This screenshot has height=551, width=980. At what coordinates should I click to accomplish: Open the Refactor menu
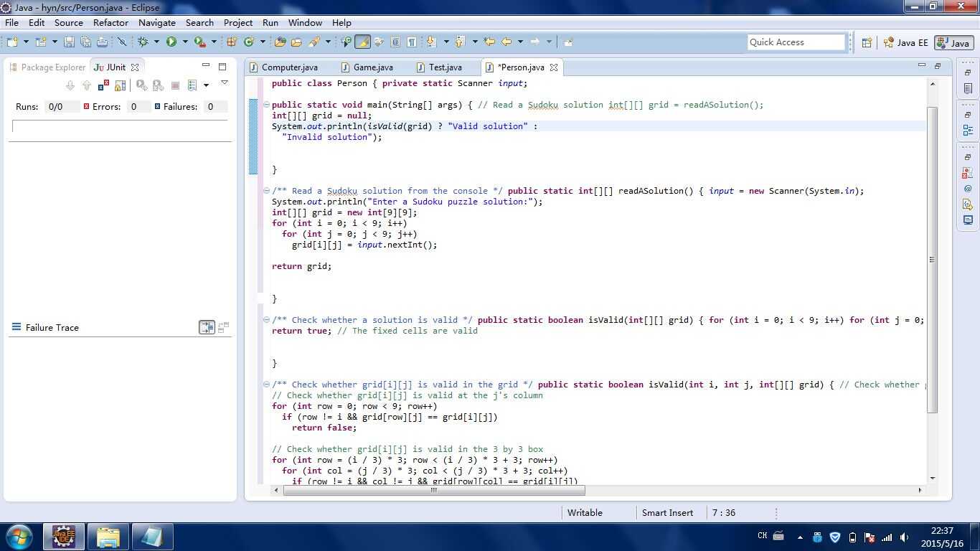tap(110, 23)
